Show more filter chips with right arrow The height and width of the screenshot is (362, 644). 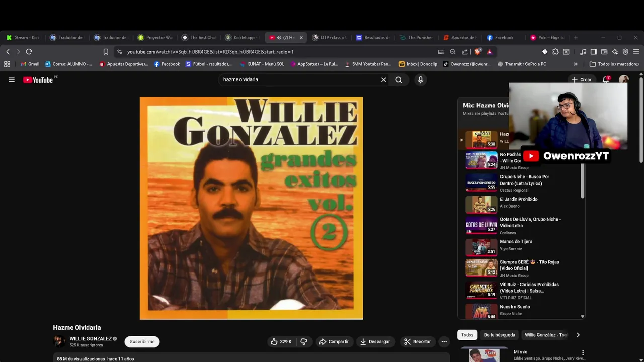pos(578,335)
